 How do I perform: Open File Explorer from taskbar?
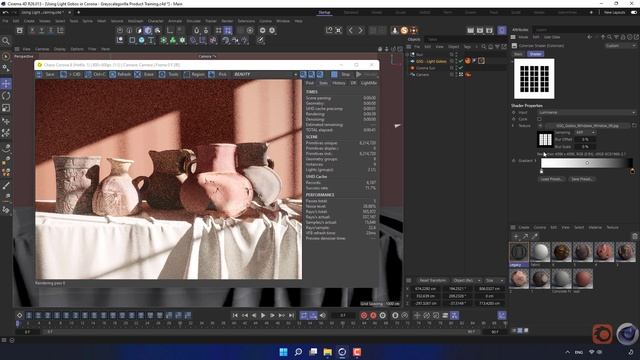pyautogui.click(x=327, y=352)
